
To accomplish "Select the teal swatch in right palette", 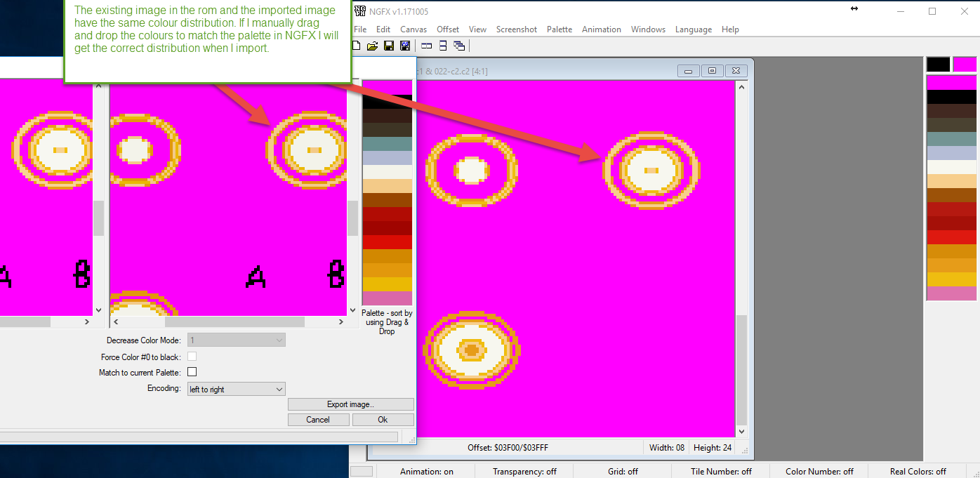I will coord(951,139).
